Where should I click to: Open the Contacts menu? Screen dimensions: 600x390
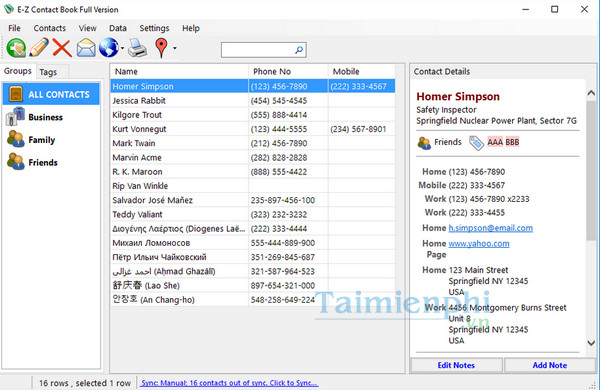pos(50,28)
